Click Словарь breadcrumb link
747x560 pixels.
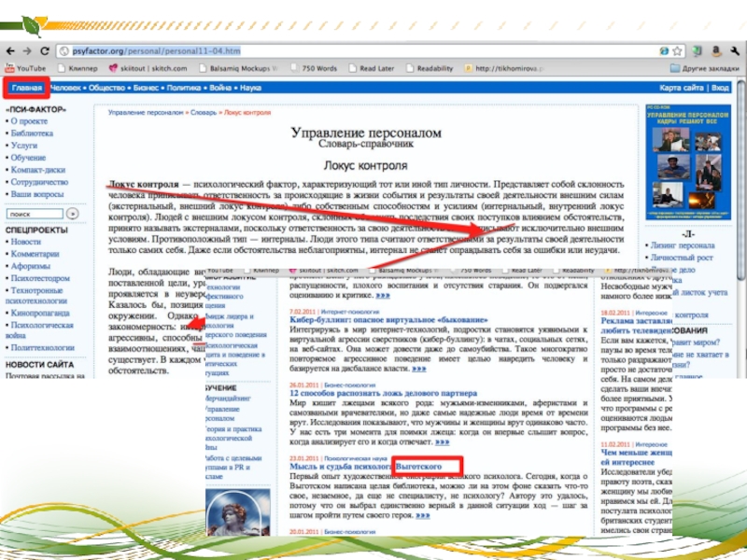click(x=204, y=112)
